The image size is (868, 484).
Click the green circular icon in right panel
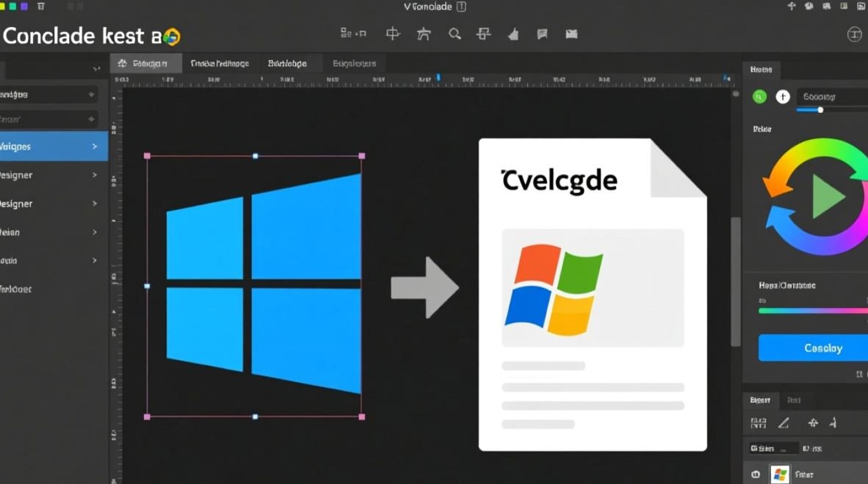pyautogui.click(x=759, y=97)
